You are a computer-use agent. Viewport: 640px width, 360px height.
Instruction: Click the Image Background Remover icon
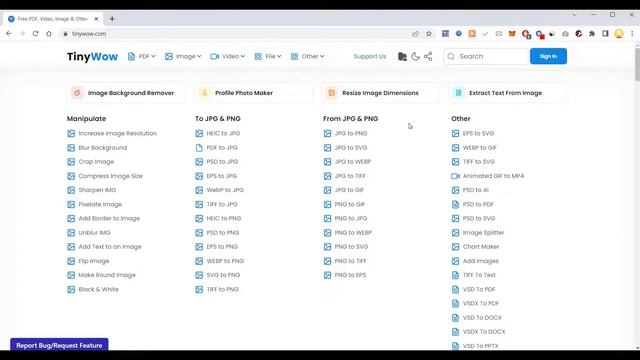[77, 93]
